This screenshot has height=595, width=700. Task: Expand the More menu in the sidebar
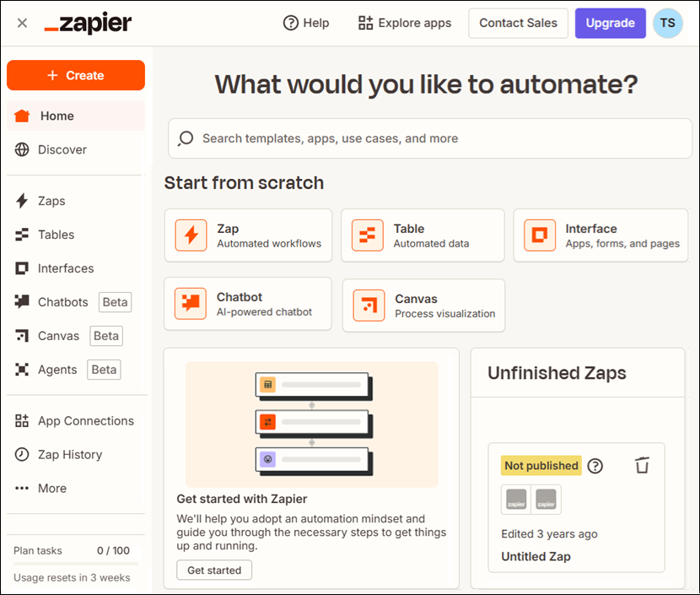[x=76, y=489]
